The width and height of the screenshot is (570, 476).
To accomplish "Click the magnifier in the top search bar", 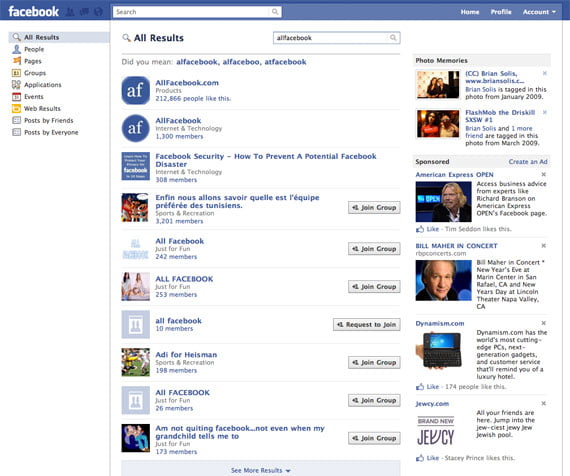I will click(275, 12).
